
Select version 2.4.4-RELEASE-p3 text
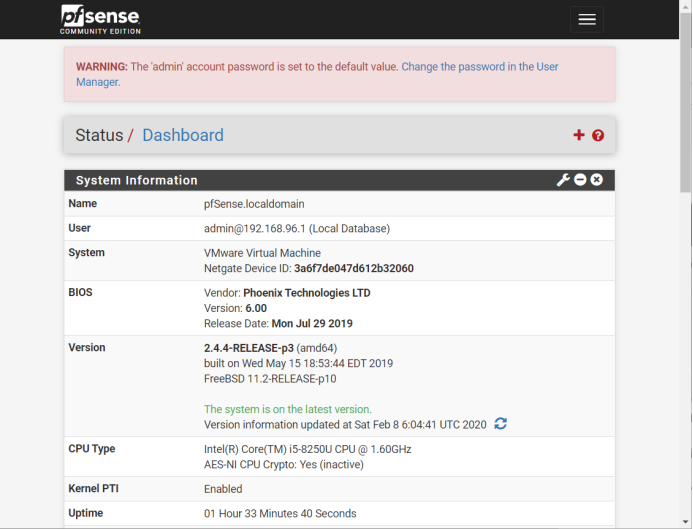[249, 348]
